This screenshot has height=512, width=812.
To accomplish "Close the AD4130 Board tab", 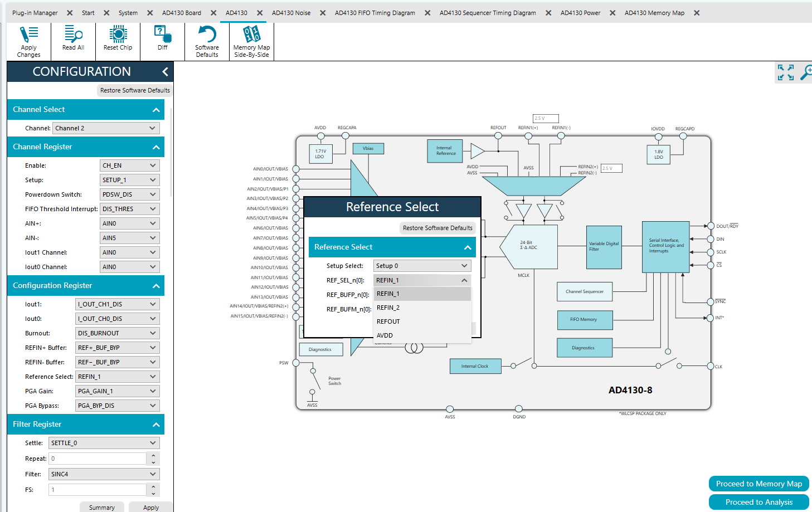I will [213, 13].
